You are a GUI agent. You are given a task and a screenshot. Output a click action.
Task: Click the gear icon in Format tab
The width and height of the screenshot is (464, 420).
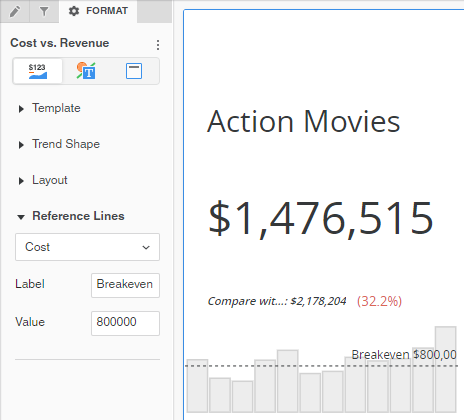point(74,11)
